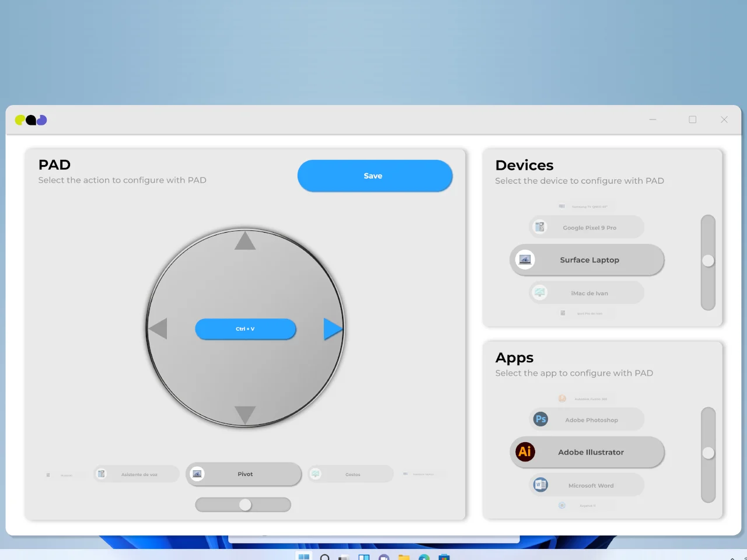The height and width of the screenshot is (560, 747).
Task: Select the Microsoft Word app icon
Action: pyautogui.click(x=540, y=485)
